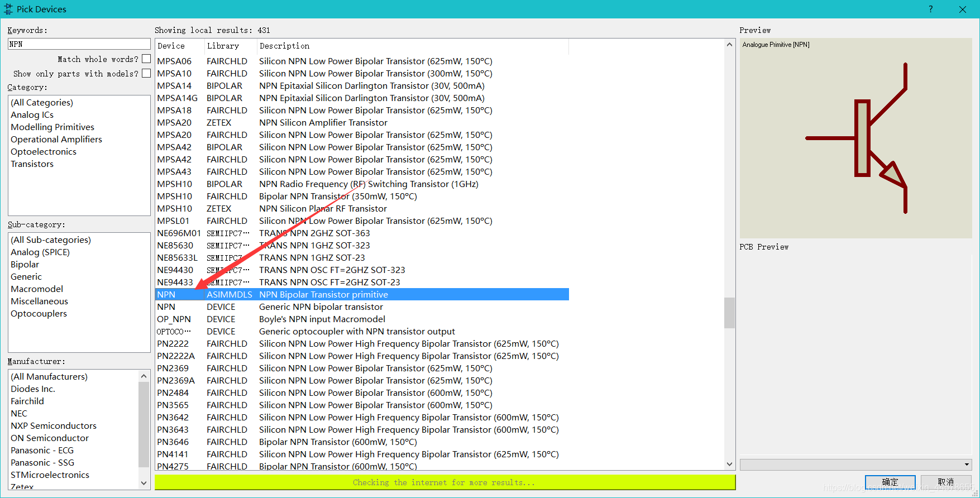Viewport: 980px width, 498px height.
Task: Click Manufacturer list scroll up arrow
Action: pyautogui.click(x=144, y=376)
